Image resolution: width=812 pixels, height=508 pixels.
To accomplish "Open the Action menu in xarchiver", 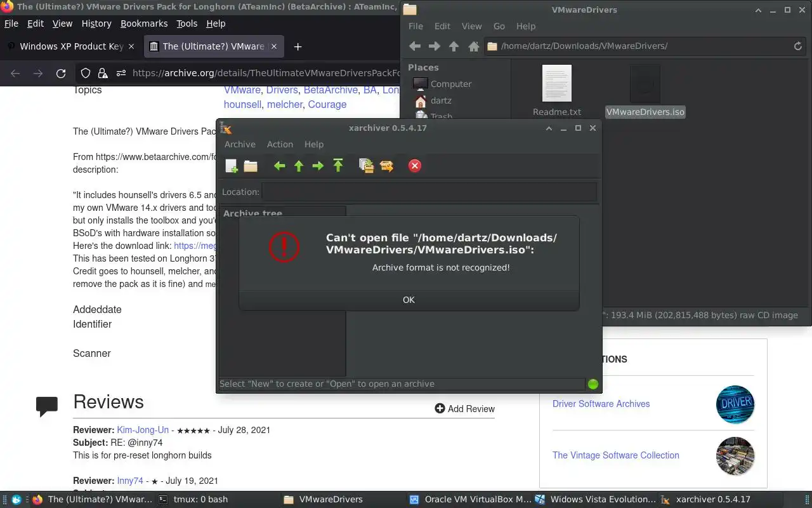I will [280, 144].
